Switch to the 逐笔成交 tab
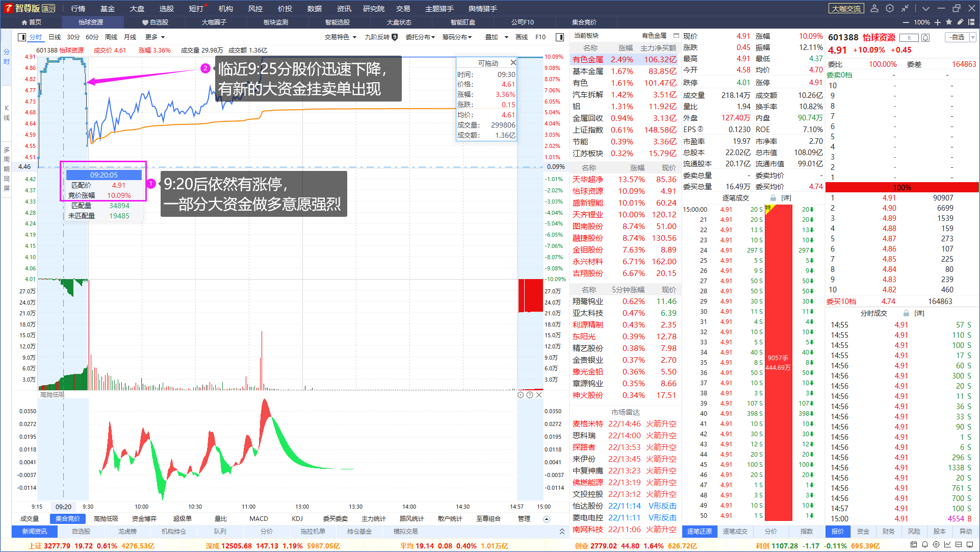Image resolution: width=980 pixels, height=552 pixels. 735,532
